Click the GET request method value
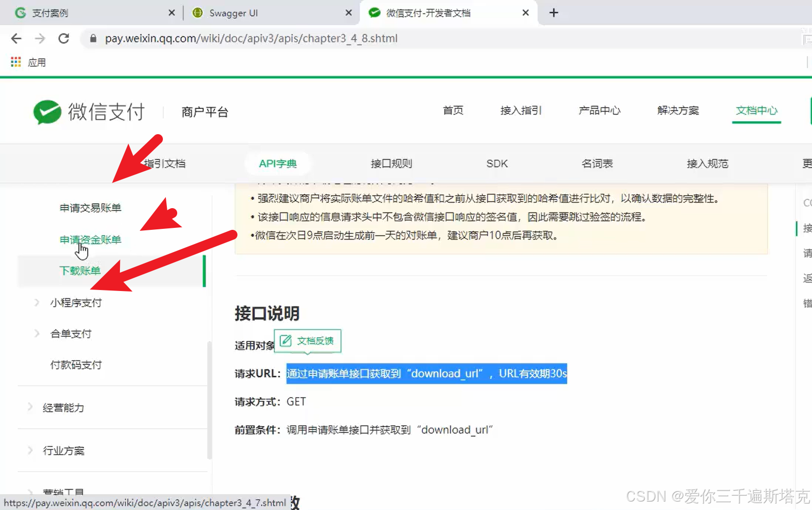Viewport: 812px width, 510px height. [x=296, y=401]
